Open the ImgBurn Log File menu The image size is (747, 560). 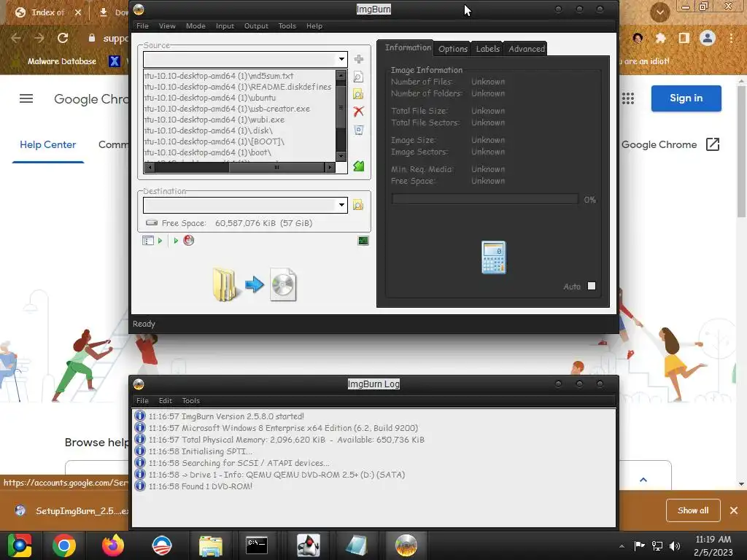[142, 400]
